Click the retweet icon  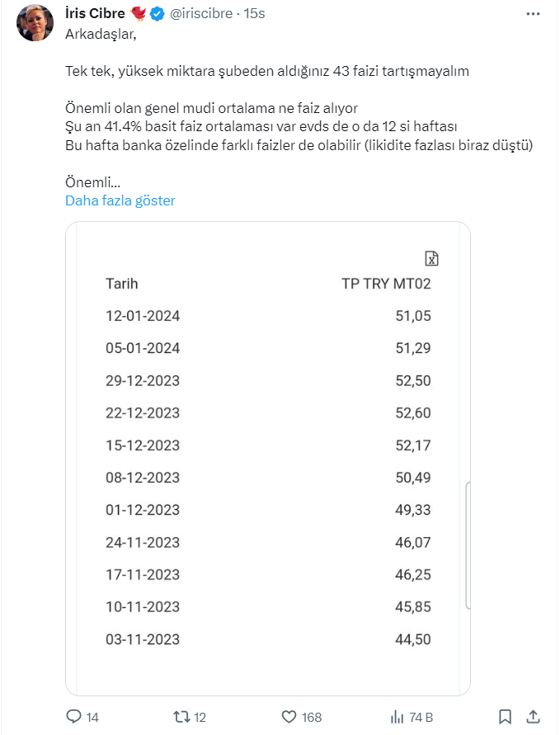click(x=181, y=717)
